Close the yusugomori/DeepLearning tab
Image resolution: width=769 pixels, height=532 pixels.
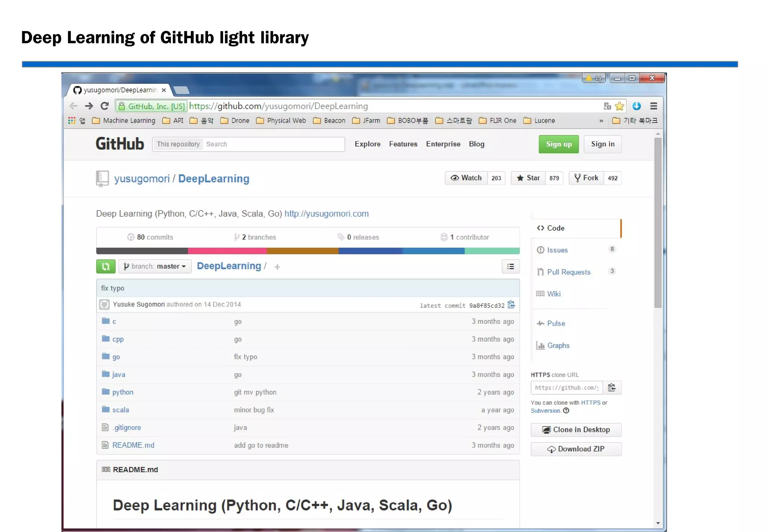(x=164, y=90)
